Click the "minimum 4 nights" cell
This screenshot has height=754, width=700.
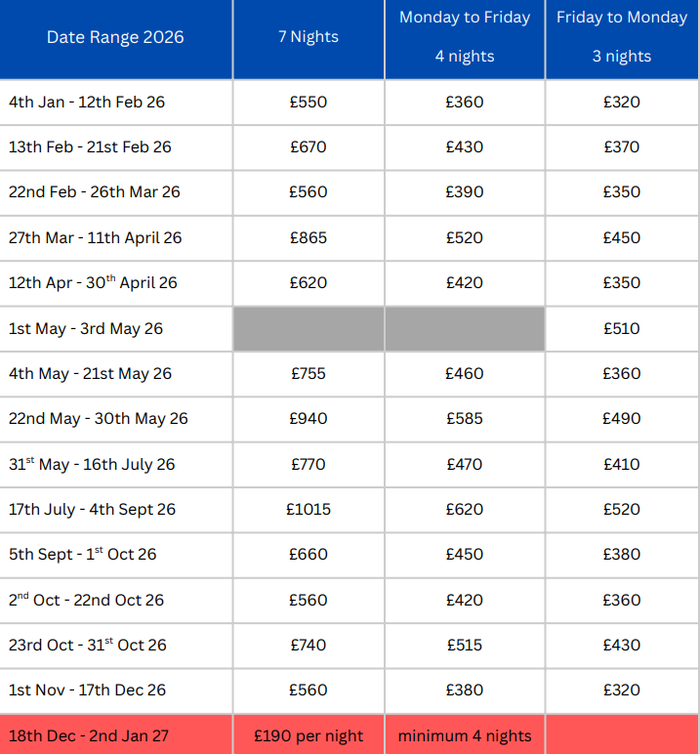pyautogui.click(x=465, y=735)
